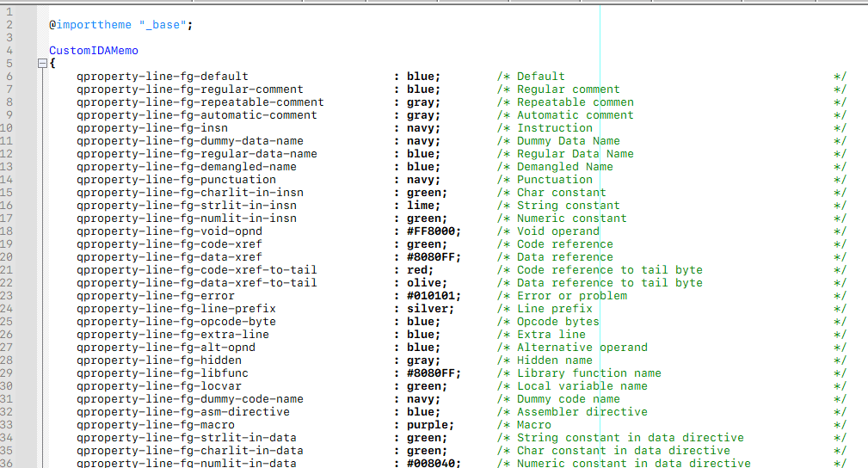Click 'qproperty-line-fg-code-xref' property name
Image resolution: width=868 pixels, height=468 pixels.
pyautogui.click(x=169, y=244)
